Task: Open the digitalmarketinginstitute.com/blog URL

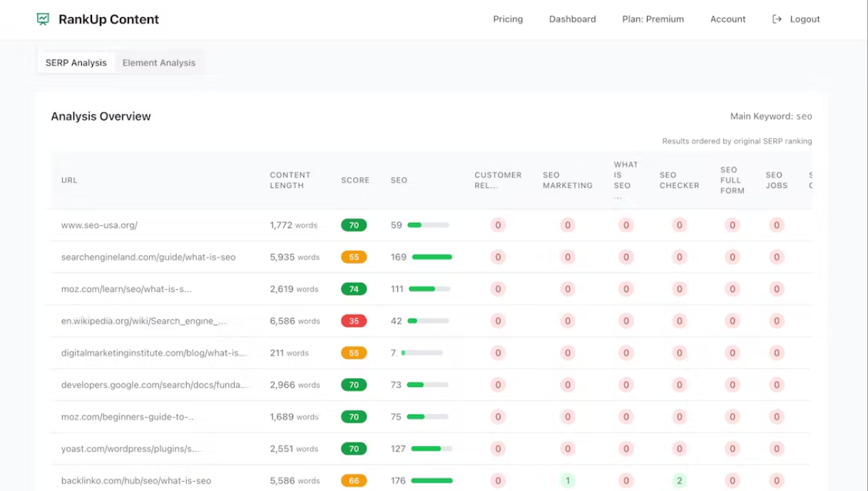Action: pos(154,353)
